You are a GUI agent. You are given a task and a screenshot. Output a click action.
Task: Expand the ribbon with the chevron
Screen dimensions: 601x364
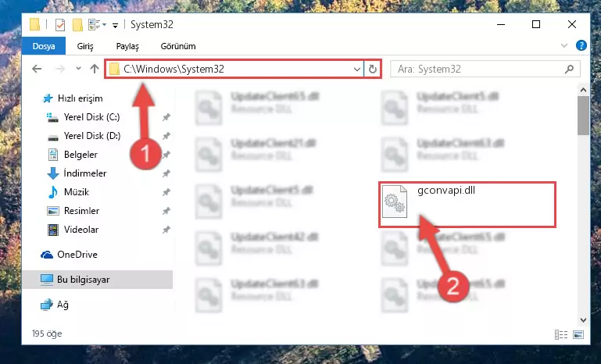(x=563, y=45)
